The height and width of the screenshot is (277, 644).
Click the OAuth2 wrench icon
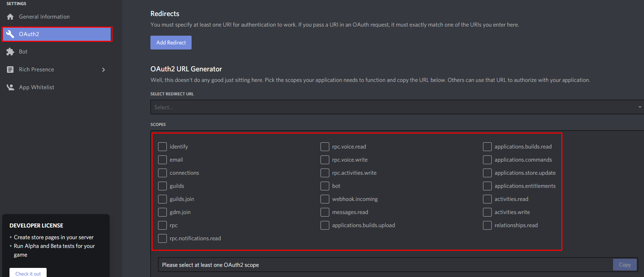tap(10, 34)
